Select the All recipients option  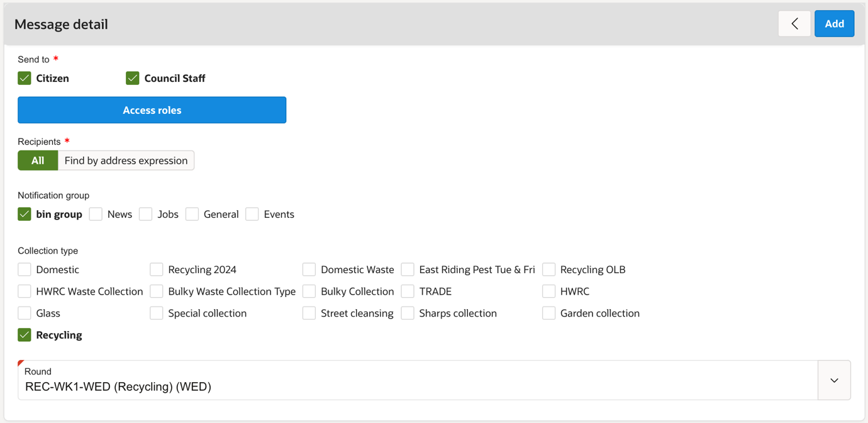(x=38, y=161)
